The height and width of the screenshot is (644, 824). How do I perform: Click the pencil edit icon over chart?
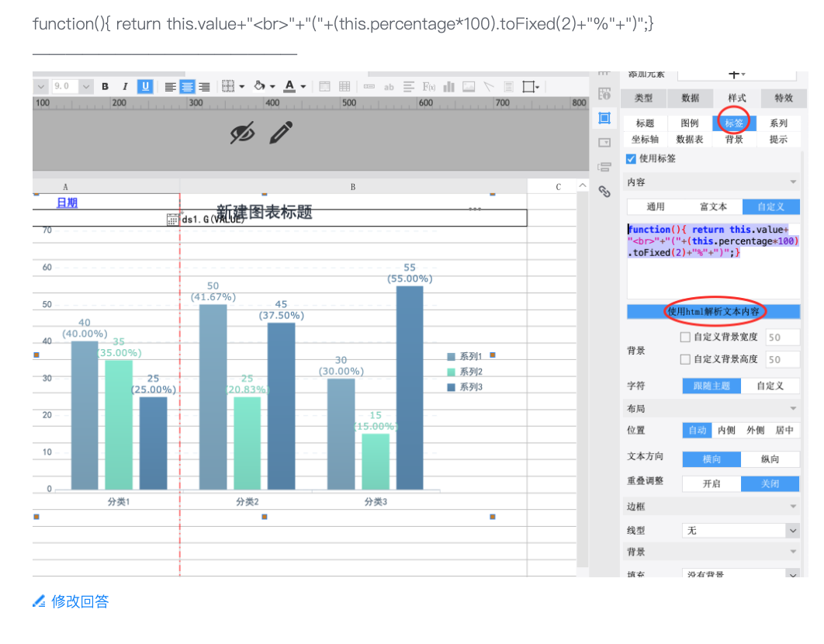click(281, 133)
